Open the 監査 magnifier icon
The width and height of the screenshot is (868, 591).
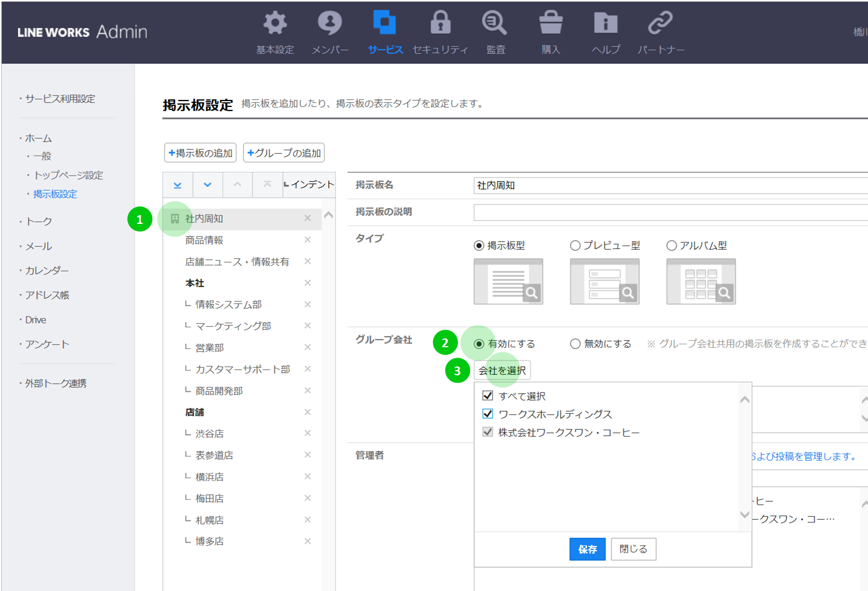coord(494,23)
